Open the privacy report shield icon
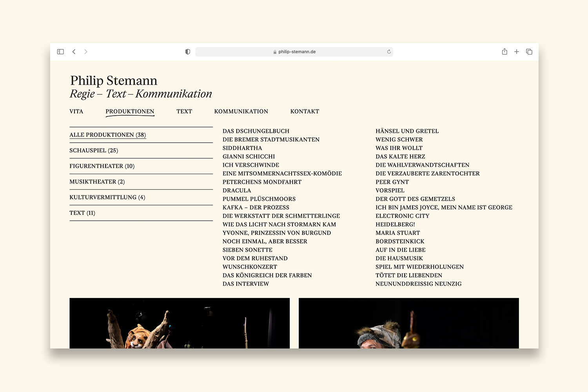This screenshot has width=588, height=392. pyautogui.click(x=188, y=52)
